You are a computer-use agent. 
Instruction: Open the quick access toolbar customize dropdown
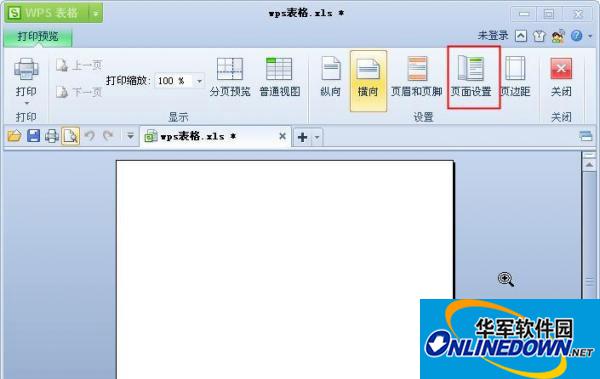coord(130,136)
